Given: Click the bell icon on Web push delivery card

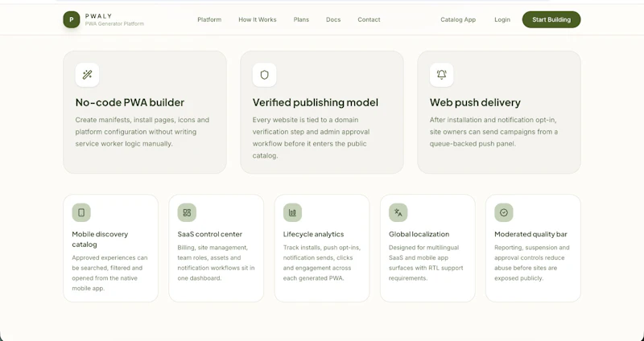Looking at the screenshot, I should click(441, 75).
